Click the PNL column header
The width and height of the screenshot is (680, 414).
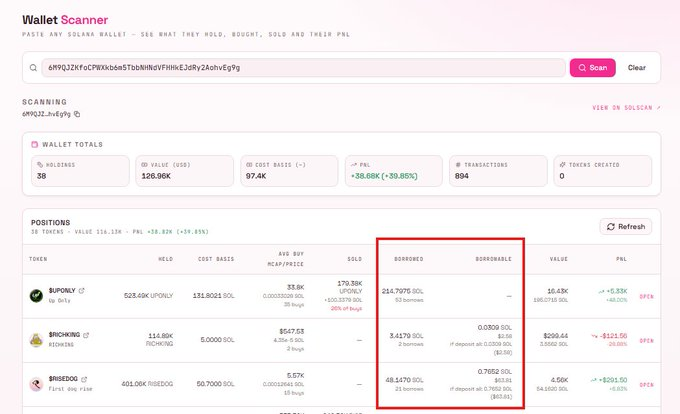[x=621, y=259]
